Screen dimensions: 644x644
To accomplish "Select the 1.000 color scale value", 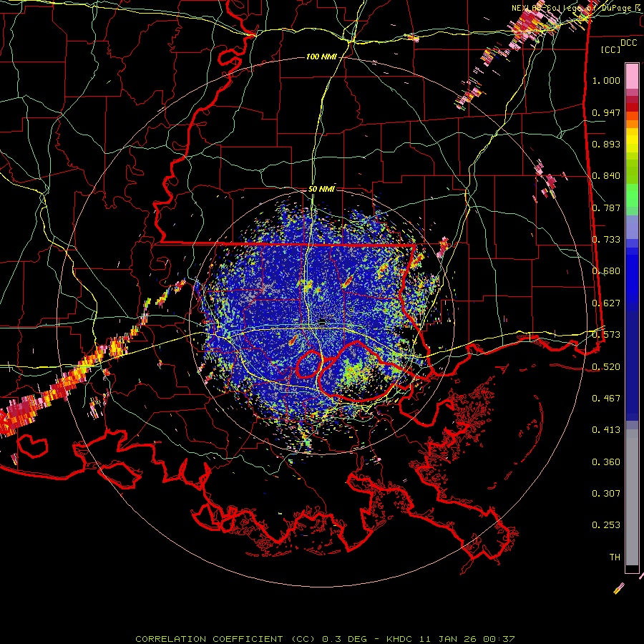I will [x=606, y=80].
